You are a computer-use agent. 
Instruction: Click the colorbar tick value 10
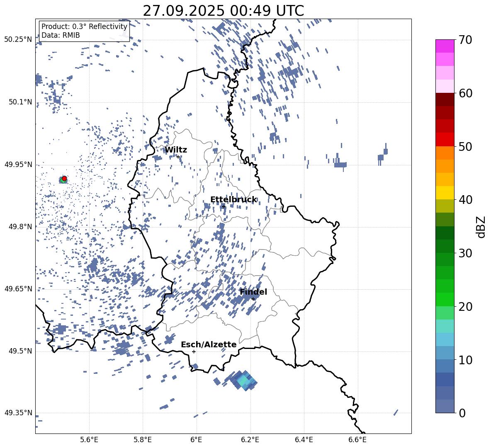(465, 360)
